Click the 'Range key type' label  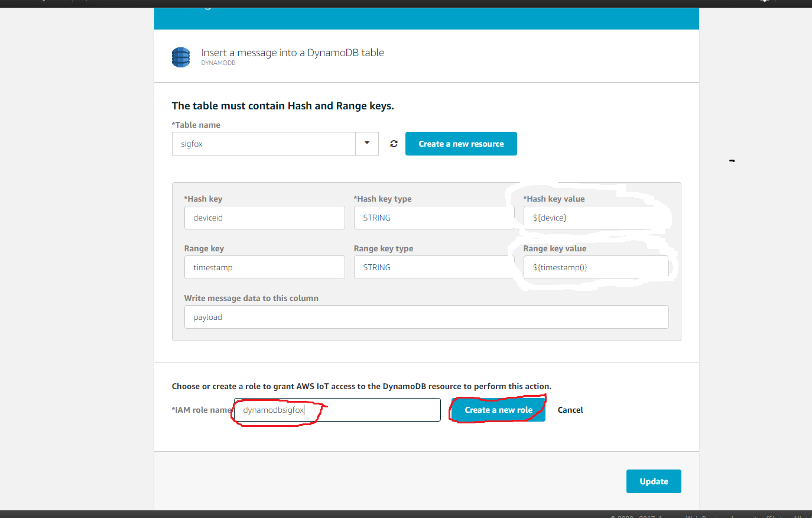[384, 248]
